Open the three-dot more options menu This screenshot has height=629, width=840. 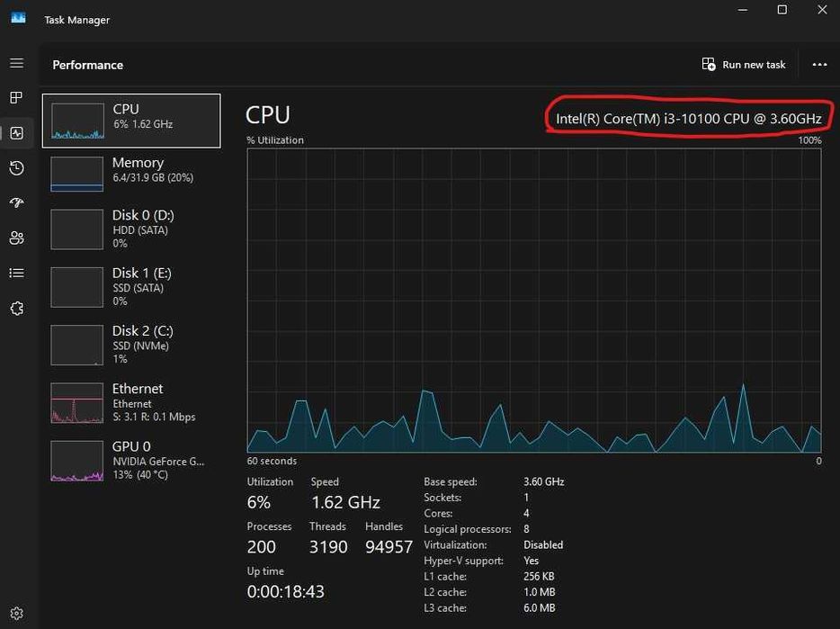coord(819,65)
